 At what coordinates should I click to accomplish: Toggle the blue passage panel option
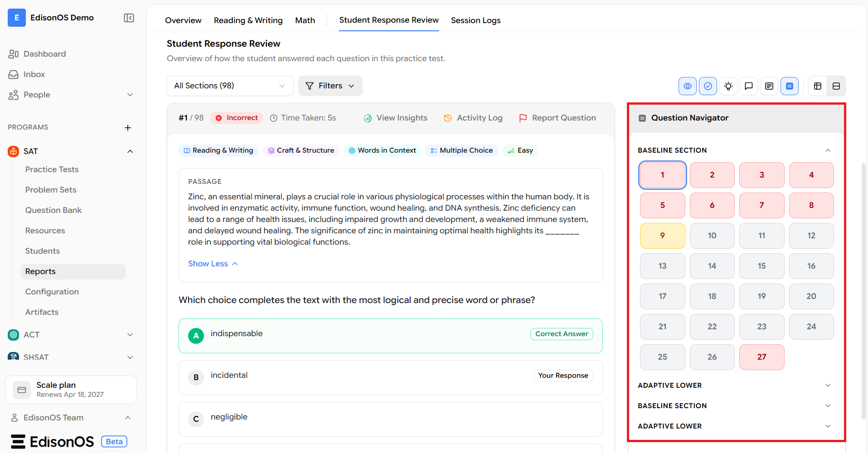[790, 86]
